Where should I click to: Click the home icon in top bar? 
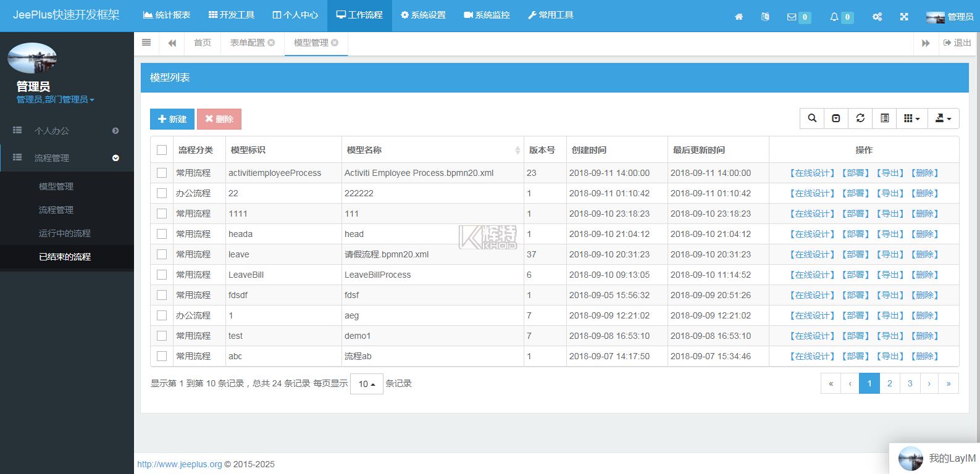tap(739, 17)
